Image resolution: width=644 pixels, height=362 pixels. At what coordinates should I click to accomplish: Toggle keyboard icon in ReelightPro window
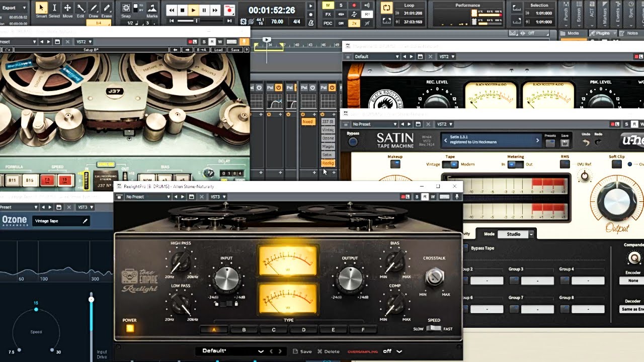(444, 197)
